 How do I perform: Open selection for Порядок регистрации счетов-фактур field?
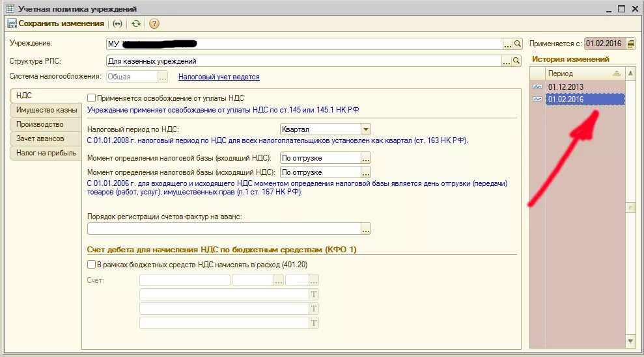[x=366, y=228]
